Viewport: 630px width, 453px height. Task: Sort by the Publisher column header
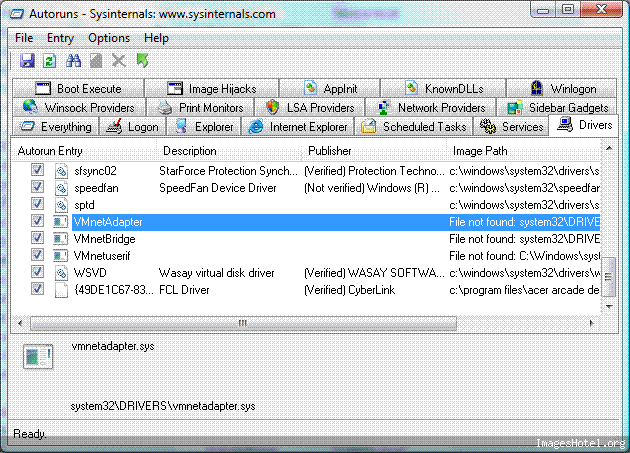(x=330, y=151)
